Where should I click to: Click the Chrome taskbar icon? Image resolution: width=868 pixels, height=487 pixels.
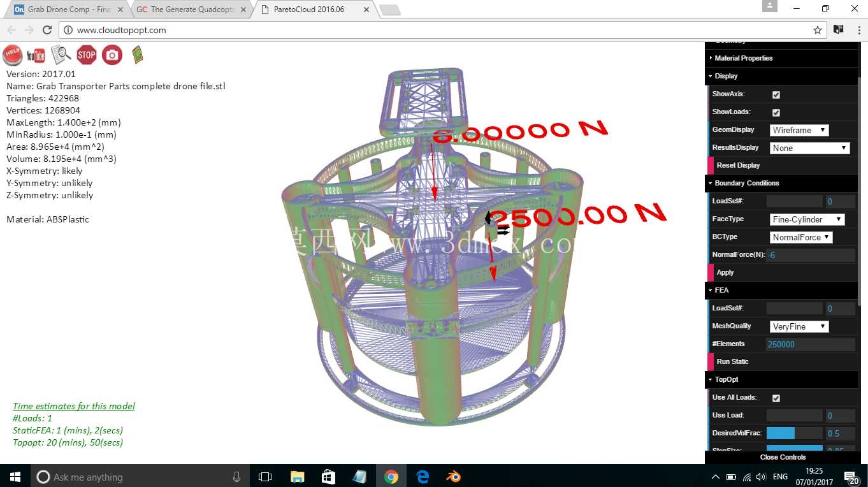coord(391,476)
